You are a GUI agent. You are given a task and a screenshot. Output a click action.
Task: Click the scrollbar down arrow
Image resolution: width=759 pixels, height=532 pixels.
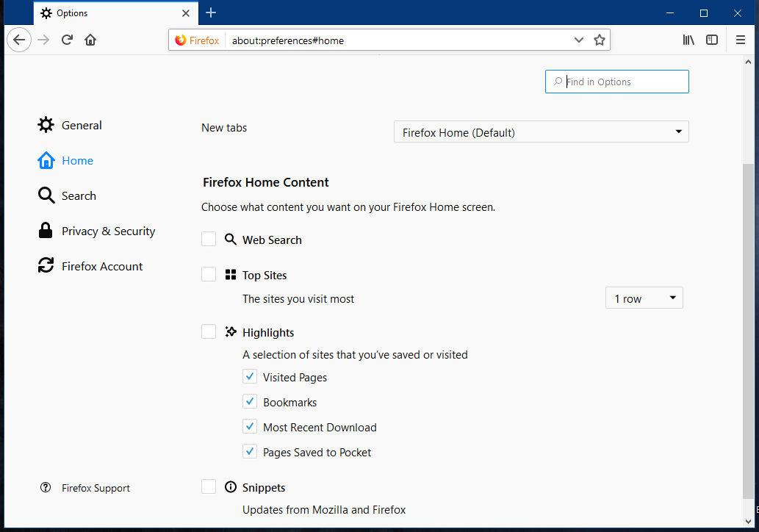point(749,522)
